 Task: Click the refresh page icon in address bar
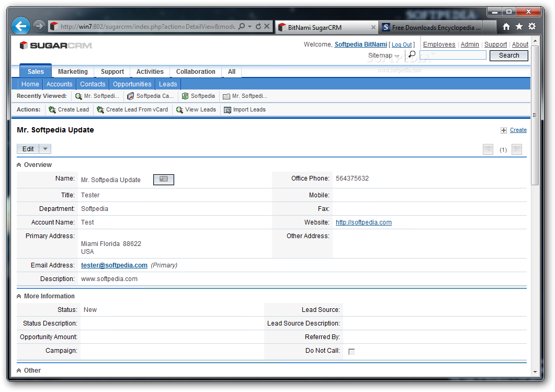coord(258,27)
